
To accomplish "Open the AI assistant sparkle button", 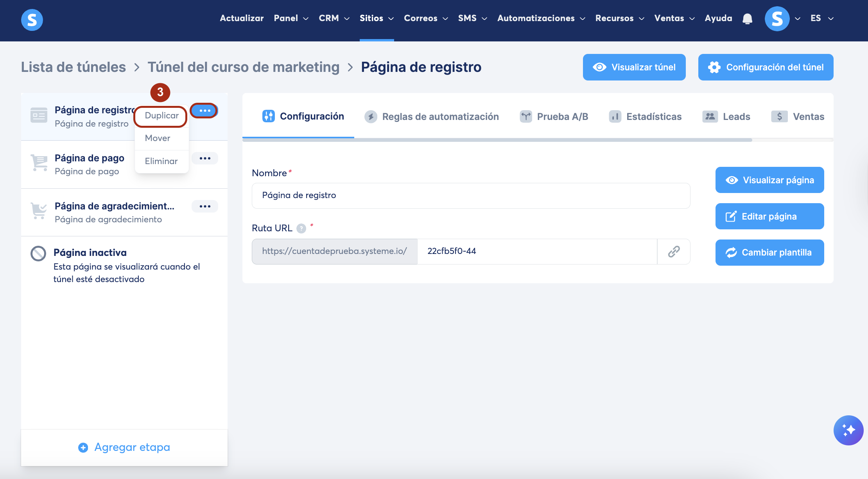I will coord(848,430).
